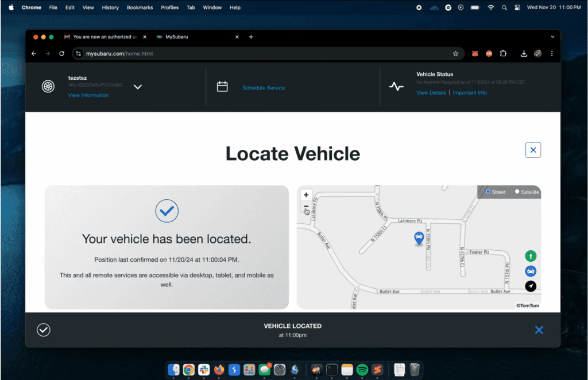Open Spotify from the dock
Screen dimensions: 588x380
click(362, 370)
